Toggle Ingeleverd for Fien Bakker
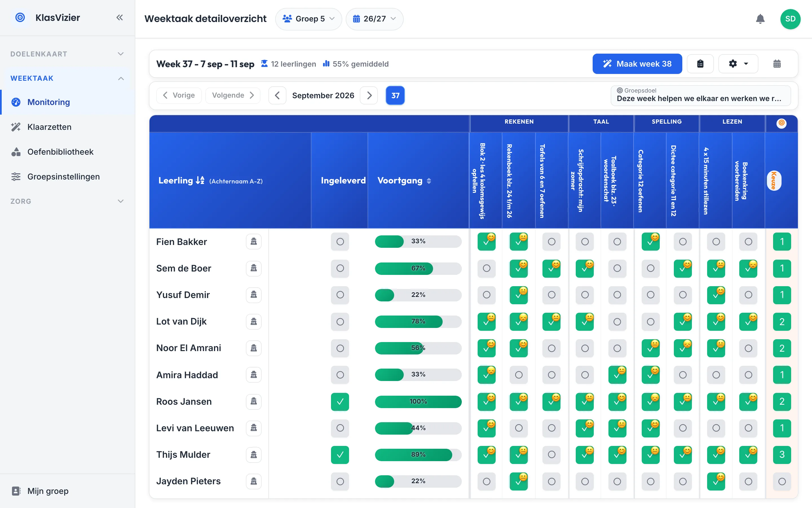Screen dimensions: 812x508 coord(340,242)
